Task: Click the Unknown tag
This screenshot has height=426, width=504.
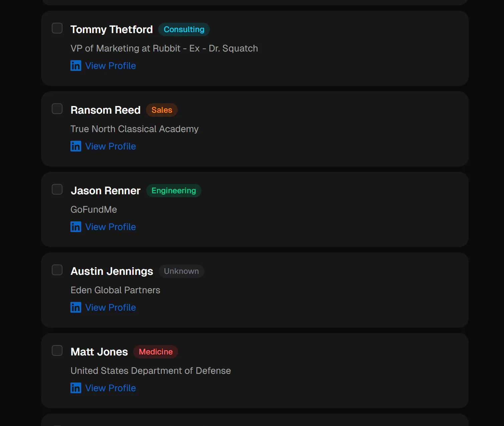Action: [x=181, y=271]
